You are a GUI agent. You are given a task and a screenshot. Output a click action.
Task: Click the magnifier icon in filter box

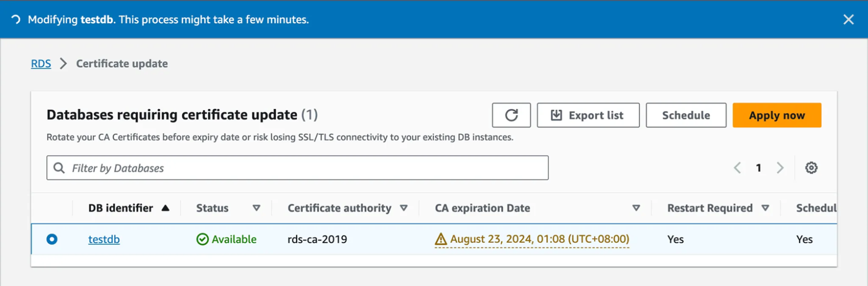coord(59,168)
